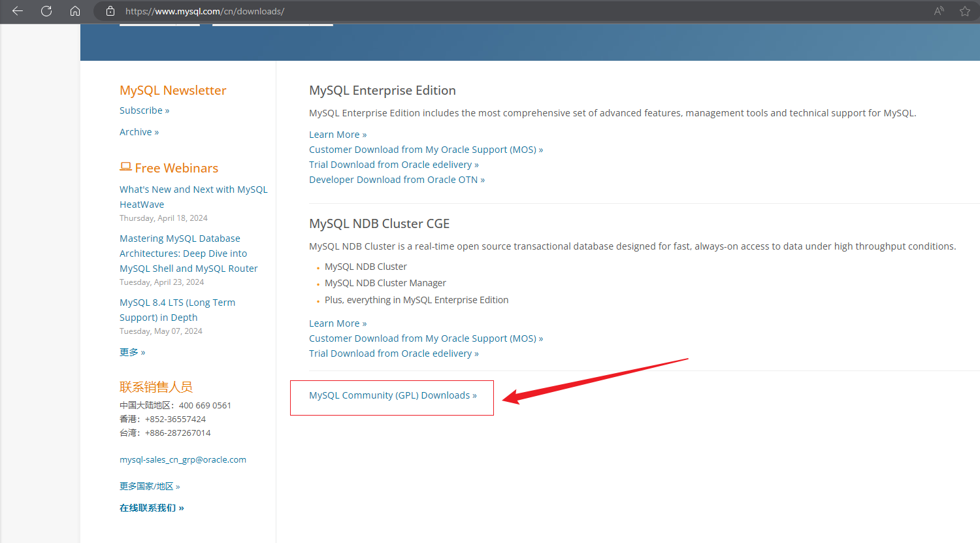This screenshot has width=980, height=543.
Task: Click the 香港 +852-36557424 phone number
Action: (163, 419)
